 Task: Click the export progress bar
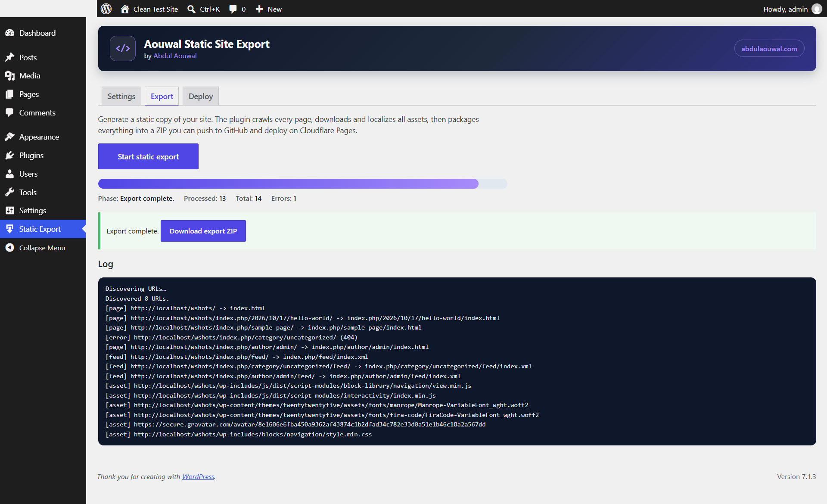tap(302, 184)
